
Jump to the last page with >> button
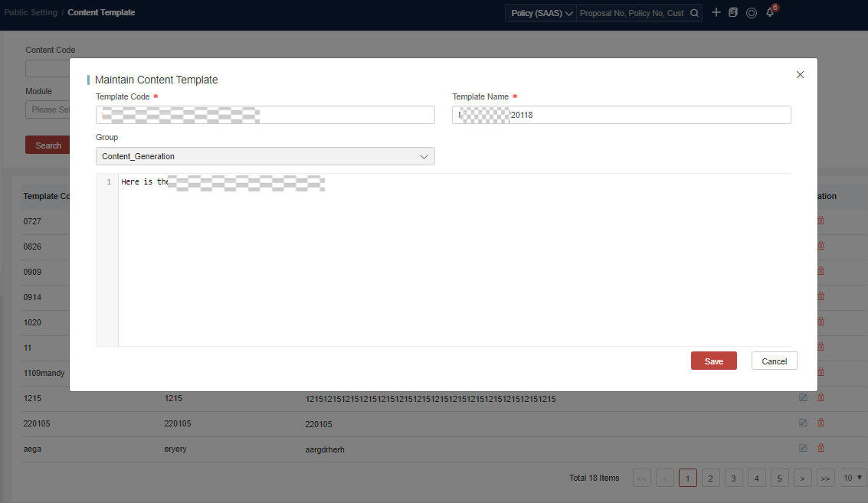(x=825, y=479)
